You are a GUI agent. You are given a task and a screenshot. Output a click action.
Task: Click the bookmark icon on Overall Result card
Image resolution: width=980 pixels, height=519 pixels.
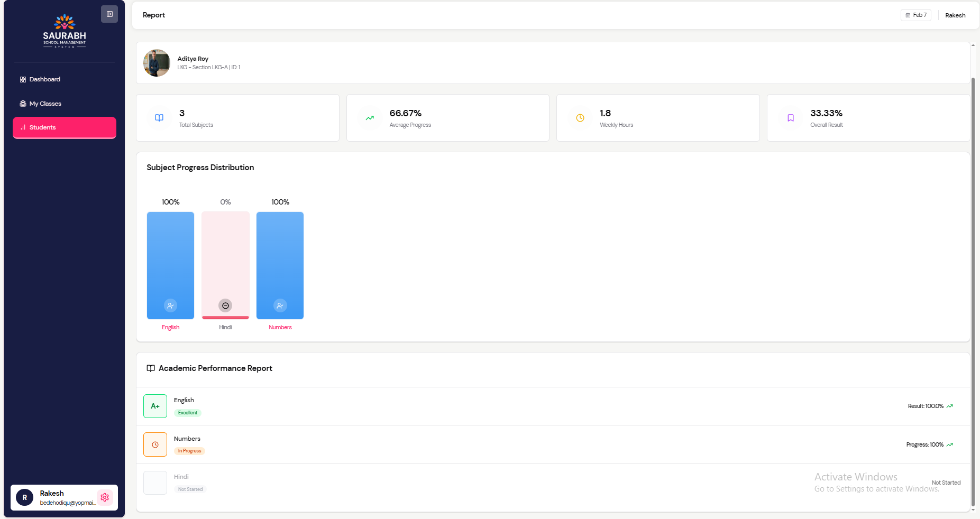coord(791,118)
